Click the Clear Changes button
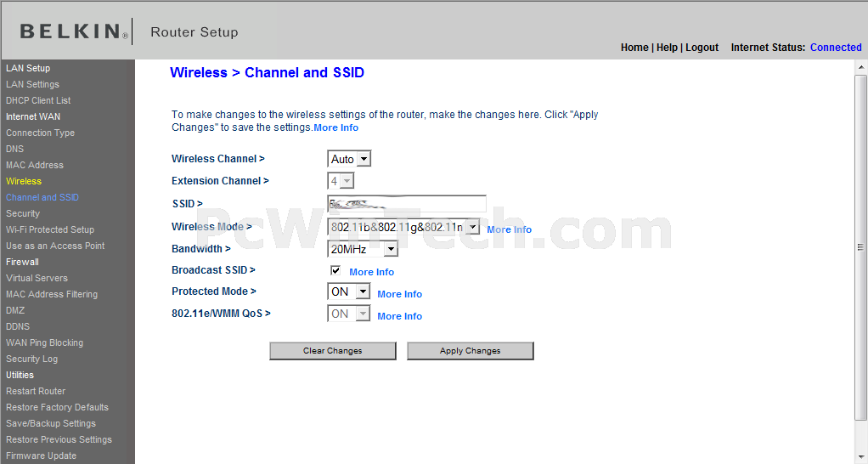 click(x=333, y=351)
